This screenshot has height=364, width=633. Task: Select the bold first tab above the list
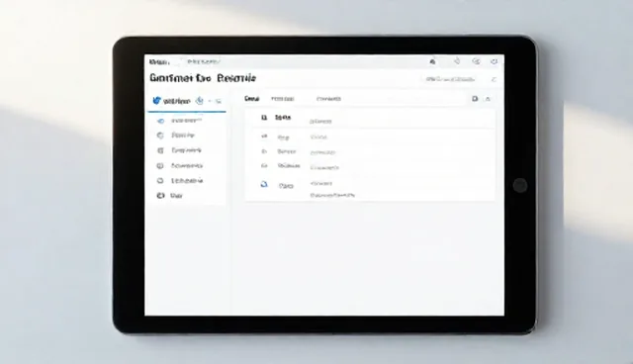pos(251,99)
